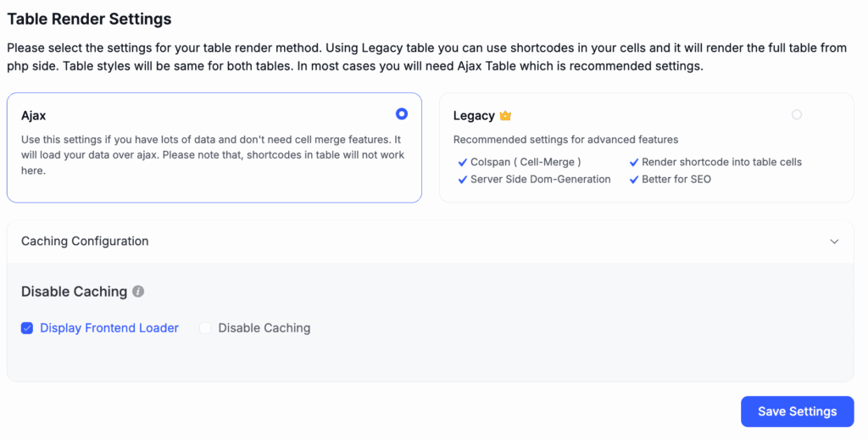Viewport: 868px width, 440px height.
Task: Click the Legacy card title text
Action: click(474, 115)
